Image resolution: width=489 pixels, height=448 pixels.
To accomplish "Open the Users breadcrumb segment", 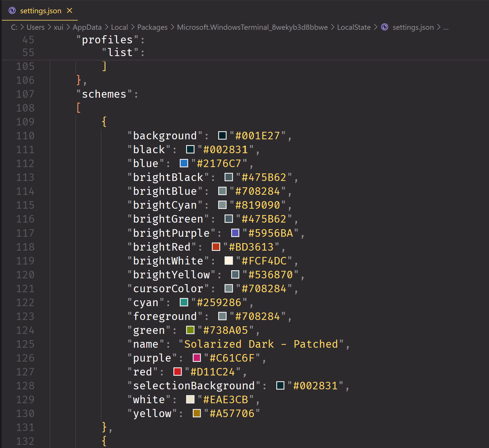I will coord(36,27).
